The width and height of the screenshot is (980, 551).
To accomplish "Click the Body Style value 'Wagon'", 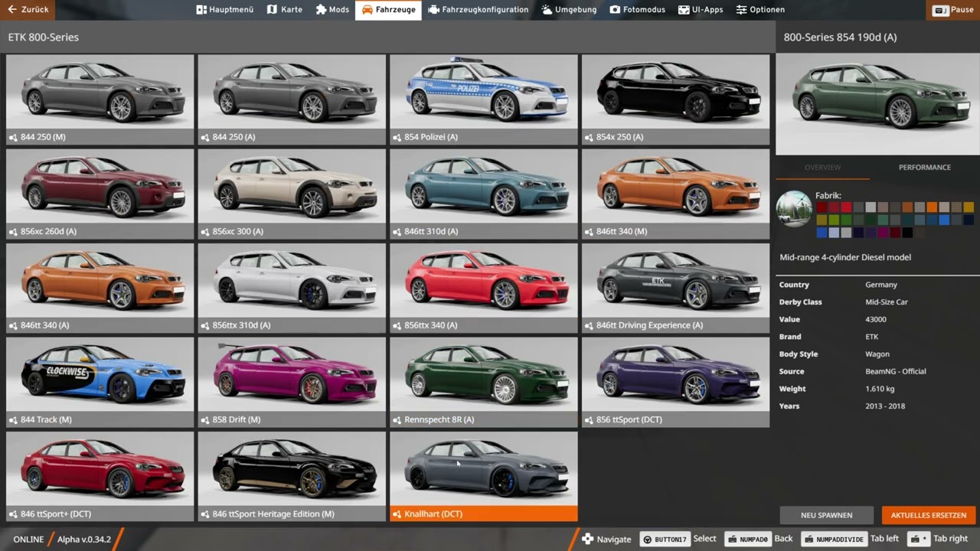I will [x=877, y=354].
